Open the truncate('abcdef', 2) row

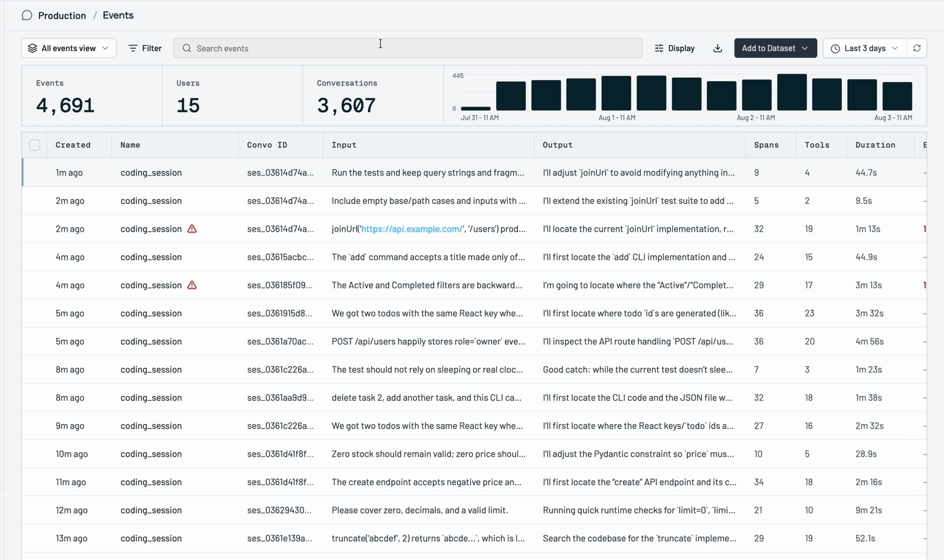coord(474,538)
